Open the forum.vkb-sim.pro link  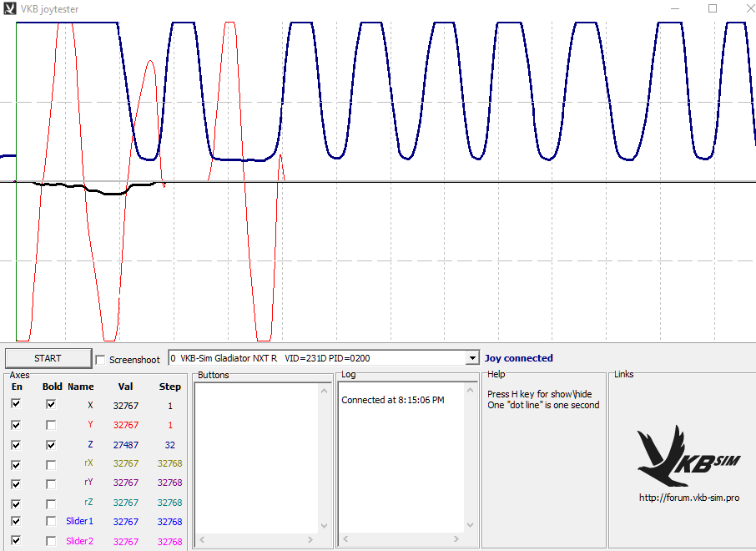[x=689, y=498]
